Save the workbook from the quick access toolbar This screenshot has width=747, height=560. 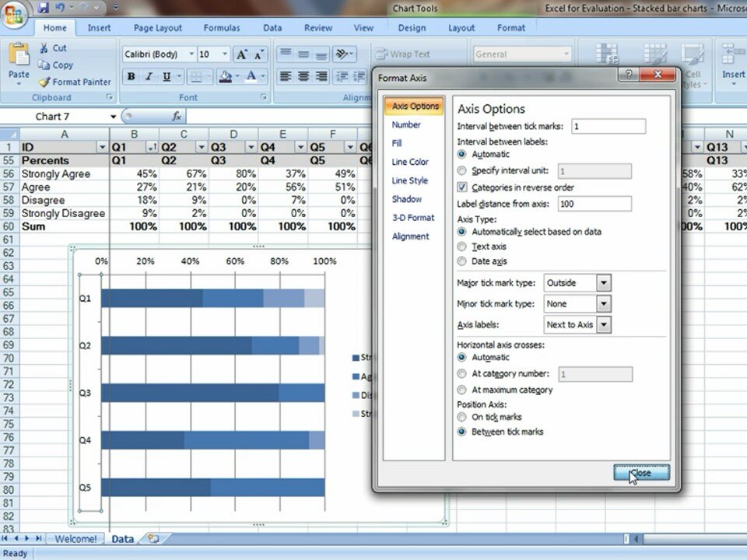click(44, 7)
